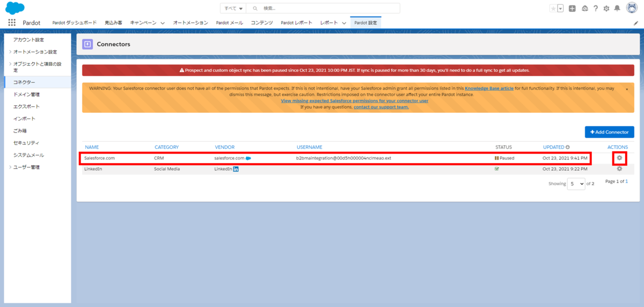Click the Social Media category cell
The height and width of the screenshot is (307, 644).
coord(167,169)
